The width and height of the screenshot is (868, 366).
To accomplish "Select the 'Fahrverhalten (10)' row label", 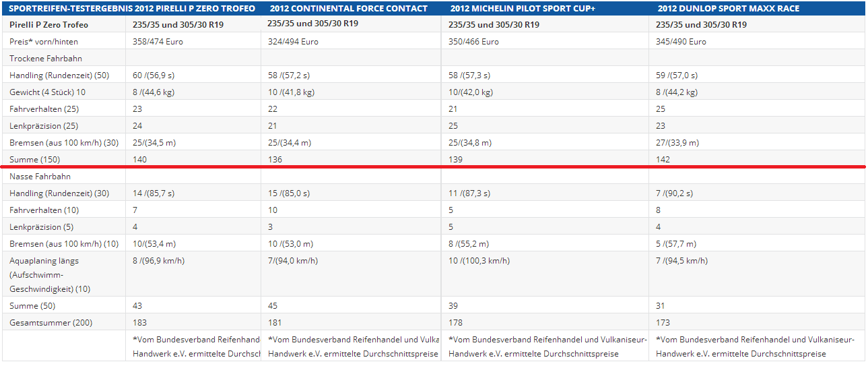I will [x=43, y=210].
